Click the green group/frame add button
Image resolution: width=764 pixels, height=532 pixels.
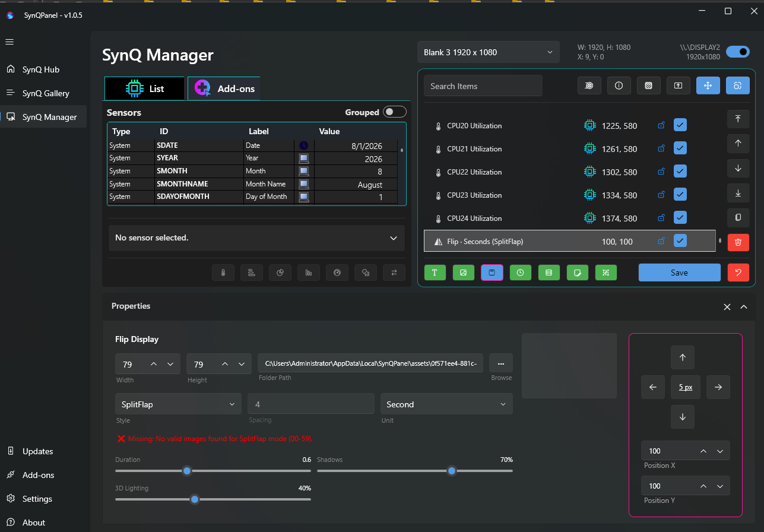pos(606,273)
